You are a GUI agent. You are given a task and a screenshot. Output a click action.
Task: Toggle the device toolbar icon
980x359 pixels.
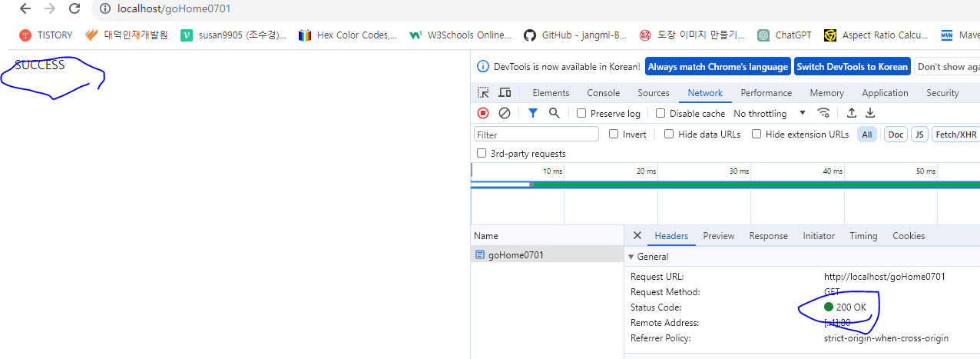click(x=505, y=93)
